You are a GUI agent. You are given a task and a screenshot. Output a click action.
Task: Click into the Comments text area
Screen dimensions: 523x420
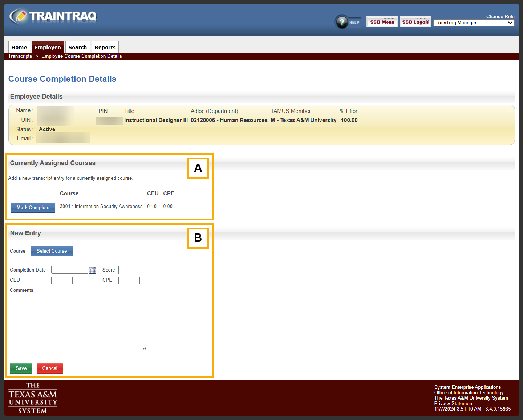tap(78, 322)
